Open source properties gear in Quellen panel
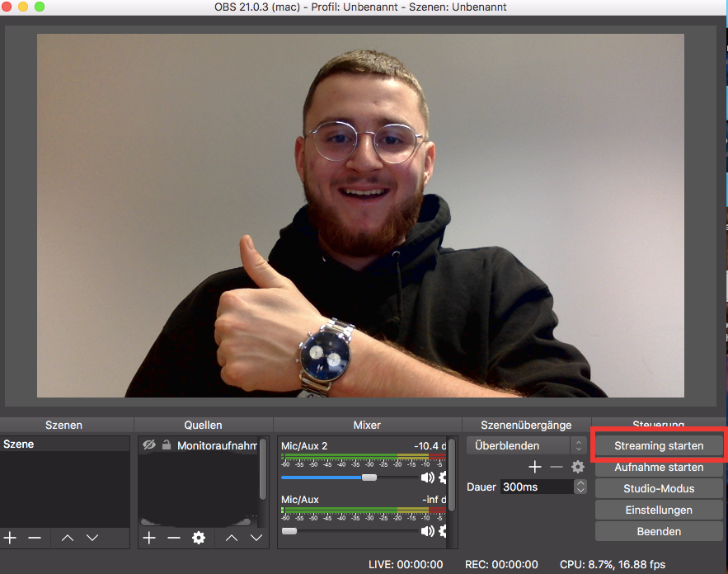 tap(198, 538)
